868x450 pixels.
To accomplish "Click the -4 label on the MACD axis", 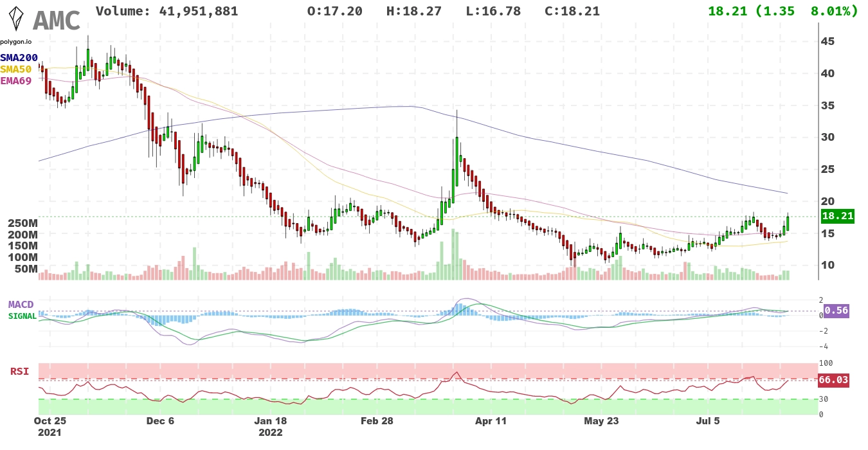I will [824, 347].
